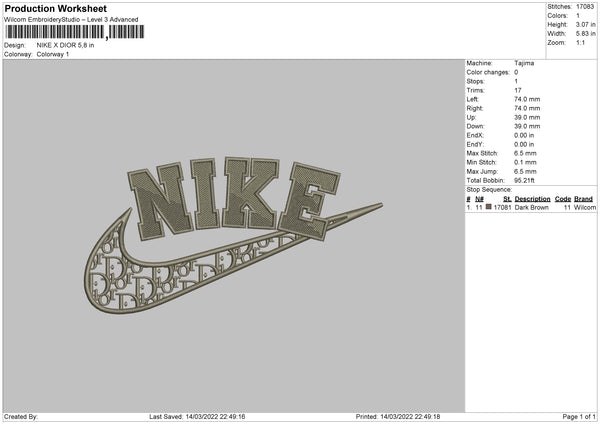Click the Zoom value 1:1
This screenshot has height=424, width=600.
coord(580,42)
